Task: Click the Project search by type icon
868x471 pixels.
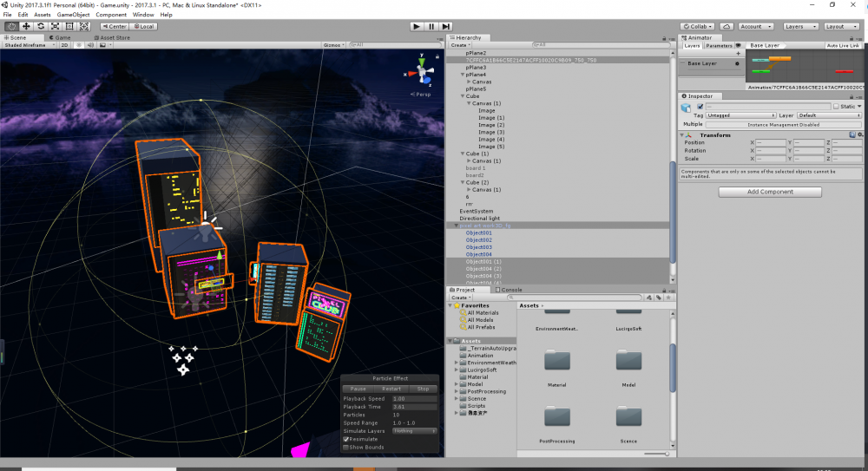Action: (x=649, y=298)
